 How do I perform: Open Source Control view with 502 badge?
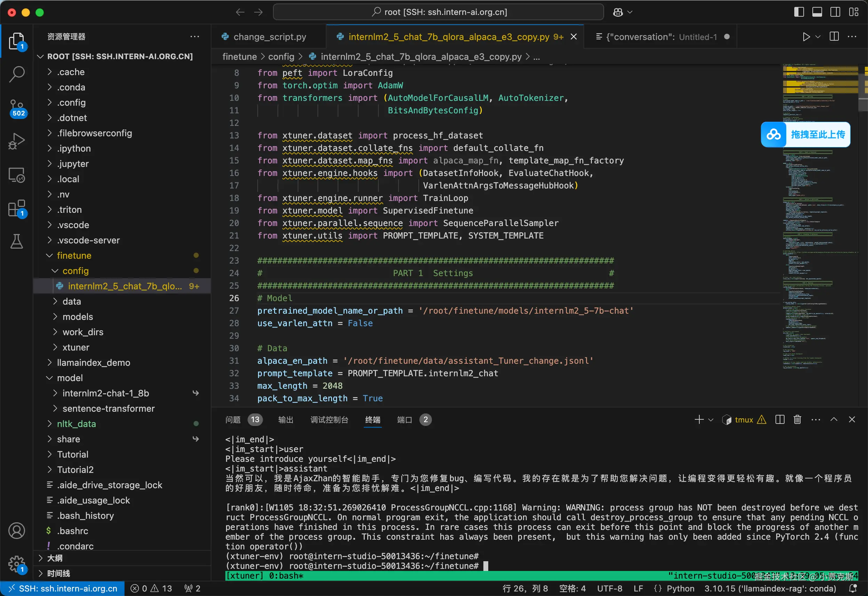click(x=16, y=108)
